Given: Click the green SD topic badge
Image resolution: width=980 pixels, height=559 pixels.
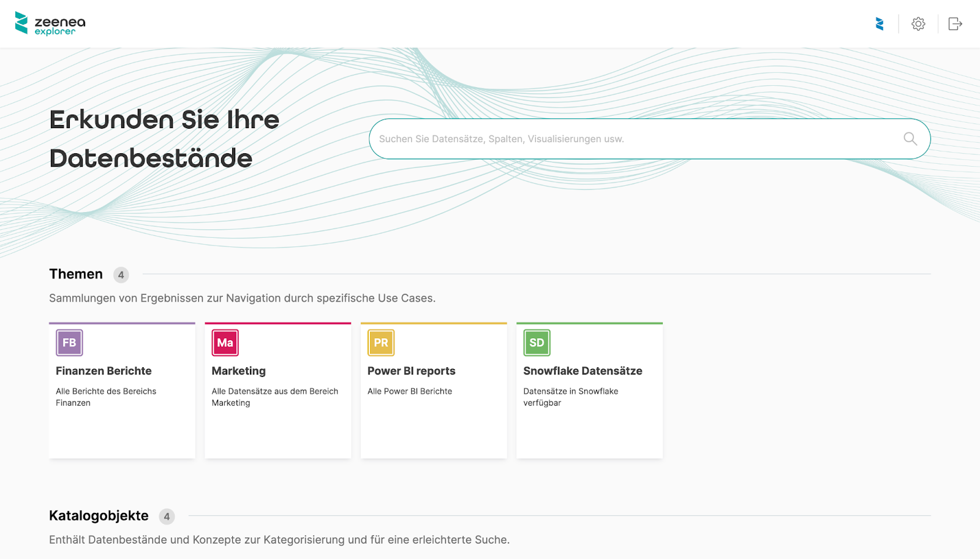Looking at the screenshot, I should [x=537, y=343].
